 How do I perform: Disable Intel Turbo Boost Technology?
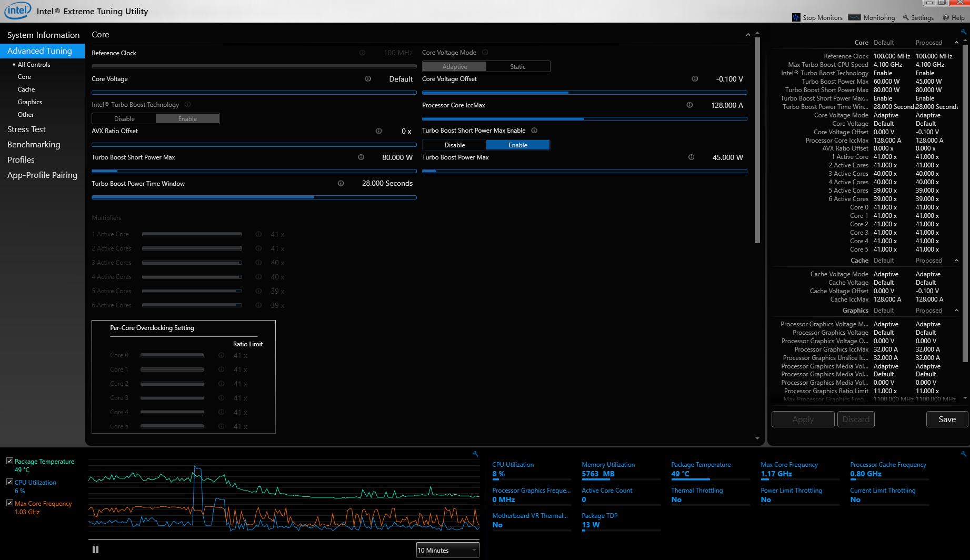pos(124,119)
